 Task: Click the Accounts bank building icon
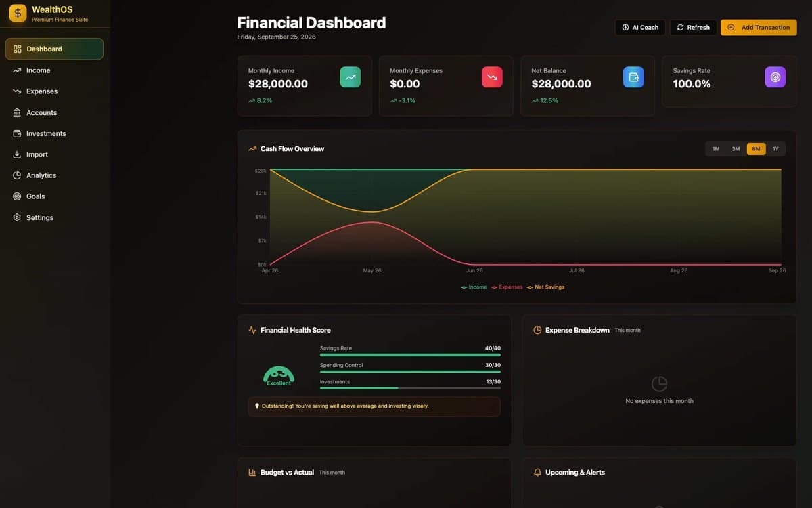18,112
